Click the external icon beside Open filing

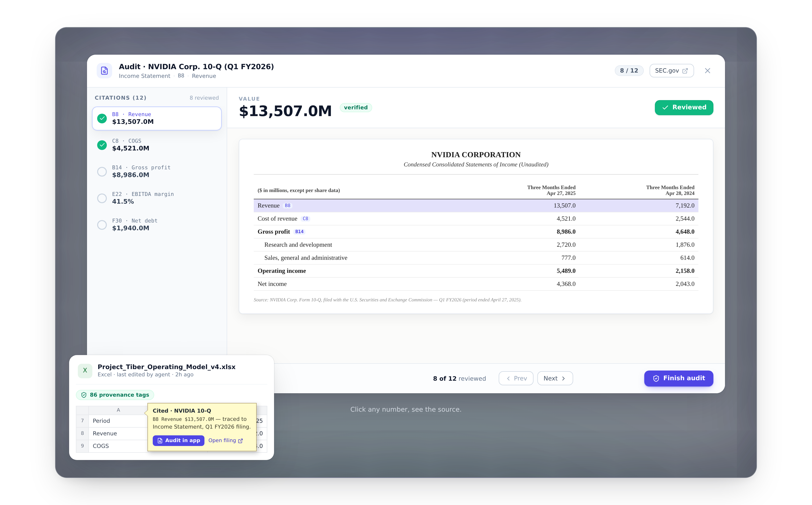pyautogui.click(x=240, y=440)
